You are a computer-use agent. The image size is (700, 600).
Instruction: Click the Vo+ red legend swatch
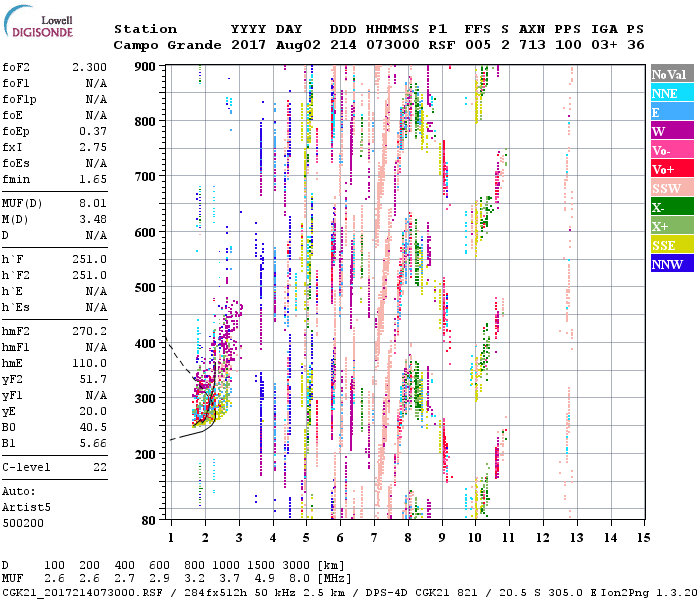(x=672, y=169)
